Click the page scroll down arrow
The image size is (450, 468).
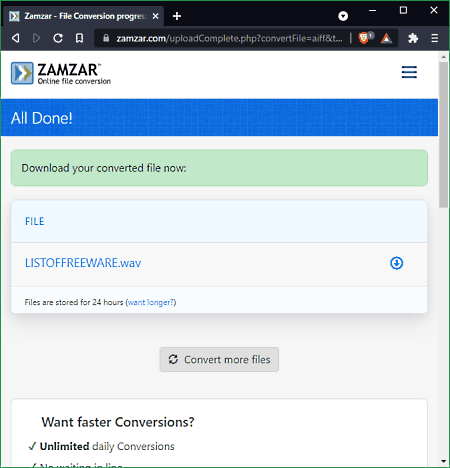pos(443,461)
